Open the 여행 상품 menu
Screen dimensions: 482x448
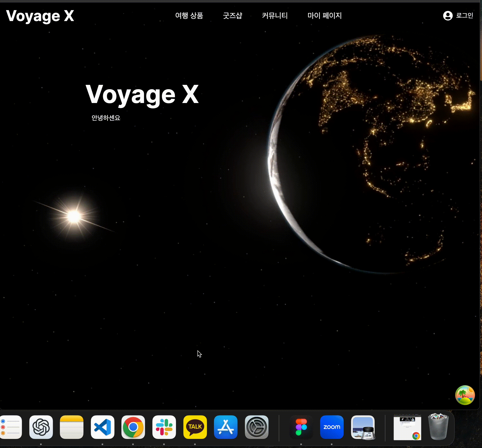pos(189,16)
